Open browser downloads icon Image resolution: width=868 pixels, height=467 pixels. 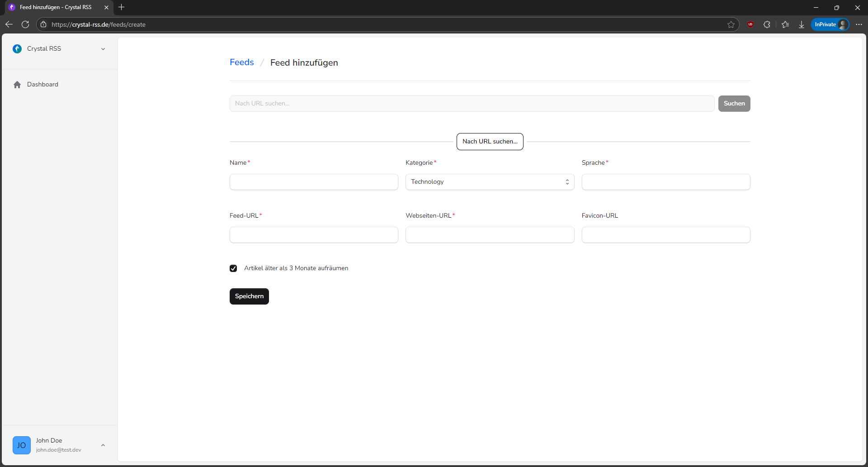point(802,24)
